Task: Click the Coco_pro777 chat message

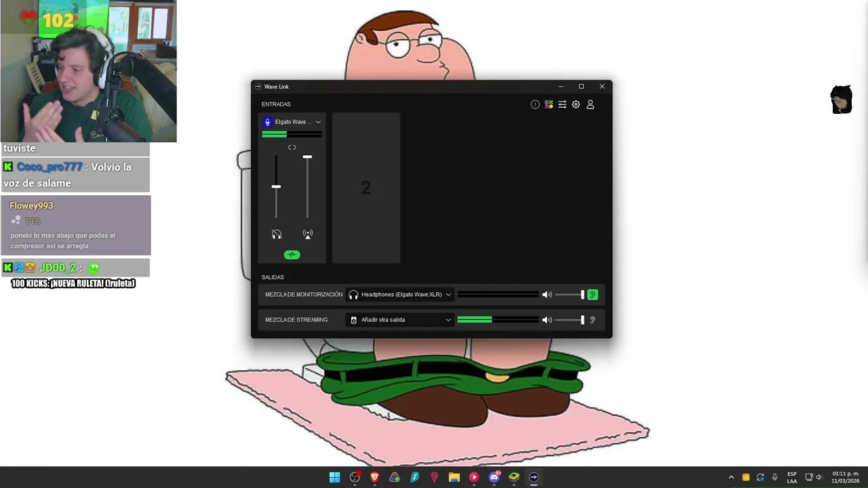Action: 75,175
